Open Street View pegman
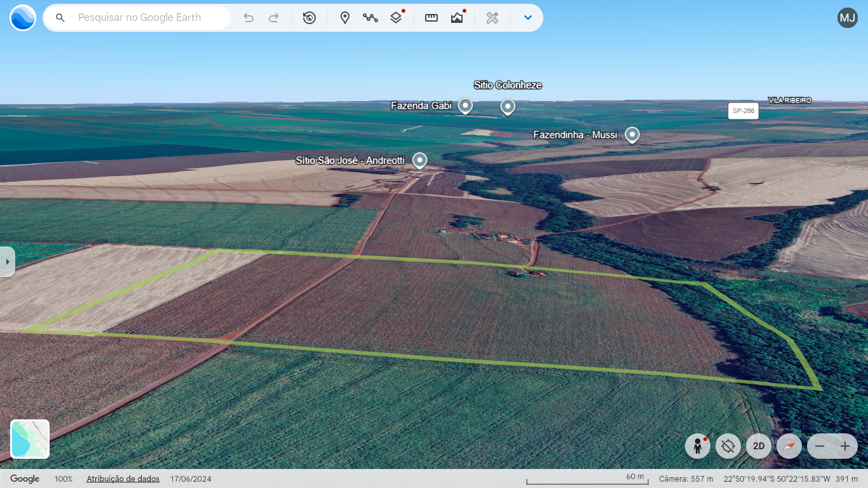Image resolution: width=868 pixels, height=488 pixels. [x=698, y=446]
